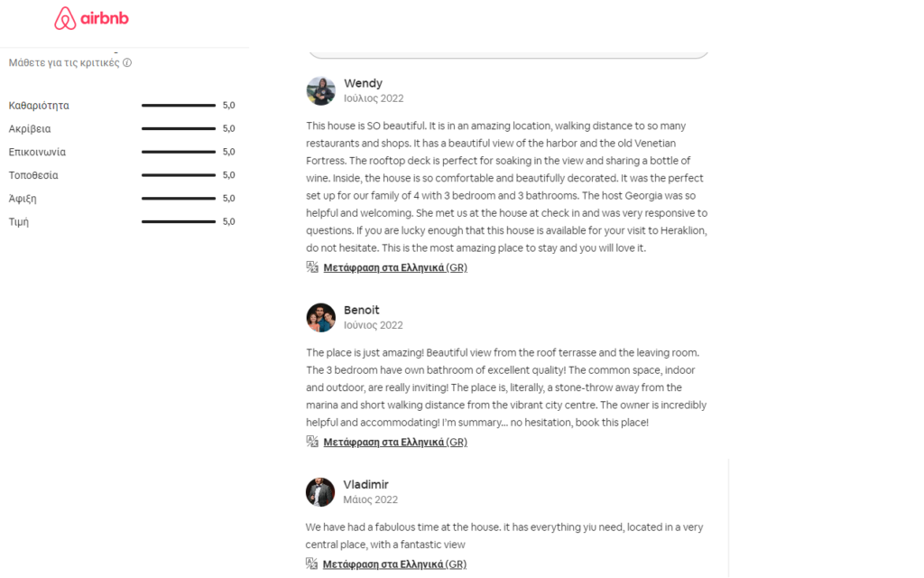Open Benoit's profile picture

click(320, 317)
